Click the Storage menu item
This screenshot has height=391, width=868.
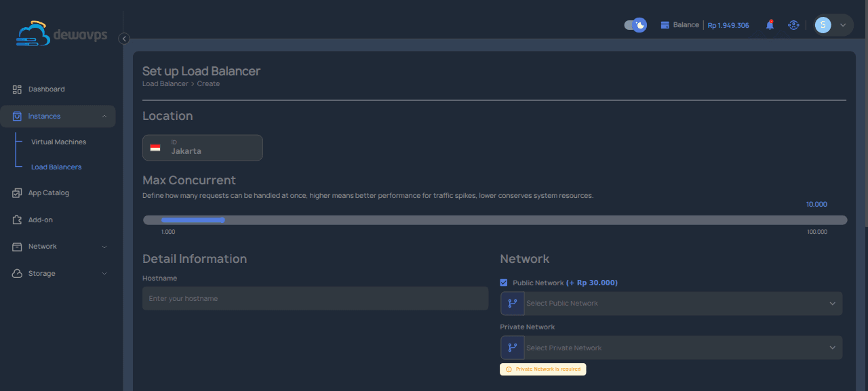(58, 274)
